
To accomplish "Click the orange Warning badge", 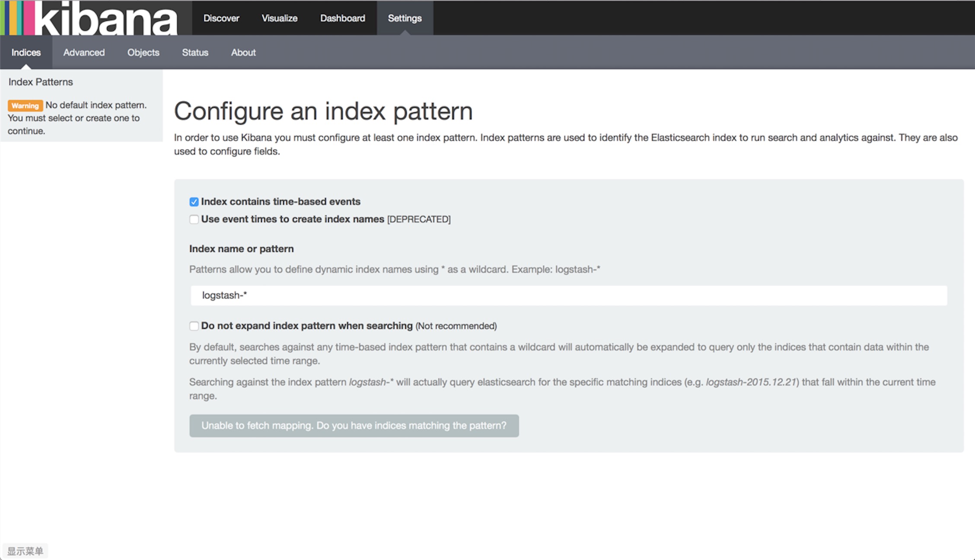I will tap(25, 105).
